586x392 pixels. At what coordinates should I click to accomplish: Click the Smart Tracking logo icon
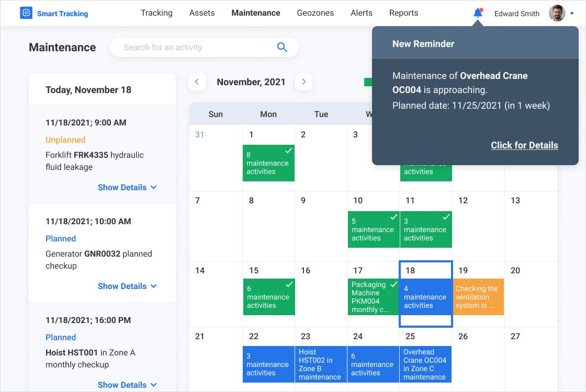tap(26, 13)
